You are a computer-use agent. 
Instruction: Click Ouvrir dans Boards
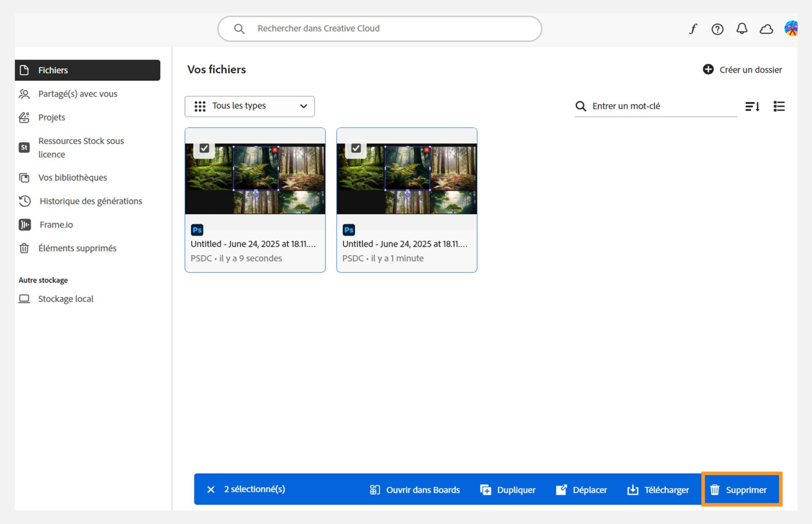pos(414,490)
